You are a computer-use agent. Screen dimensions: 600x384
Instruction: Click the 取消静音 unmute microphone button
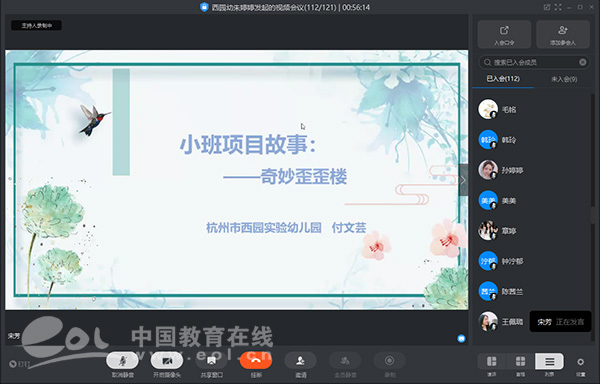122,360
